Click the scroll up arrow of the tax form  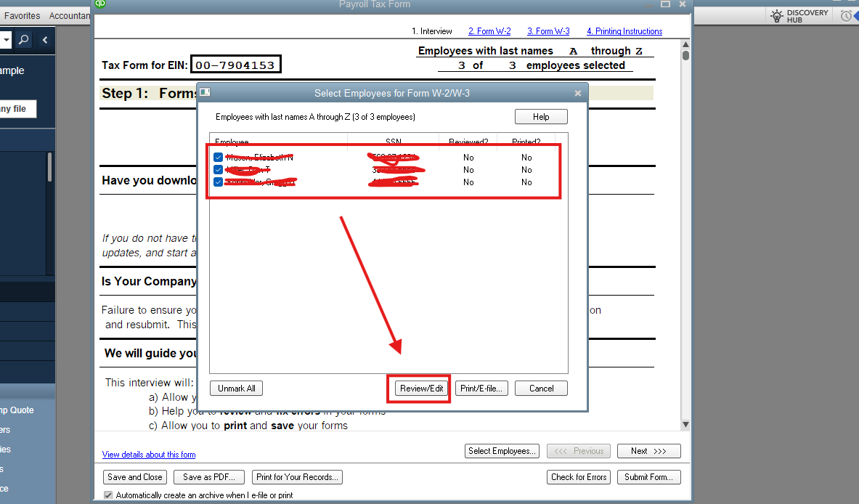coord(685,44)
